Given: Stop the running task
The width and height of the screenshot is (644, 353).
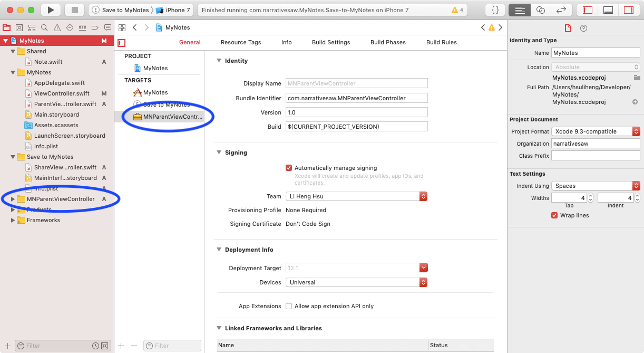Looking at the screenshot, I should [74, 10].
